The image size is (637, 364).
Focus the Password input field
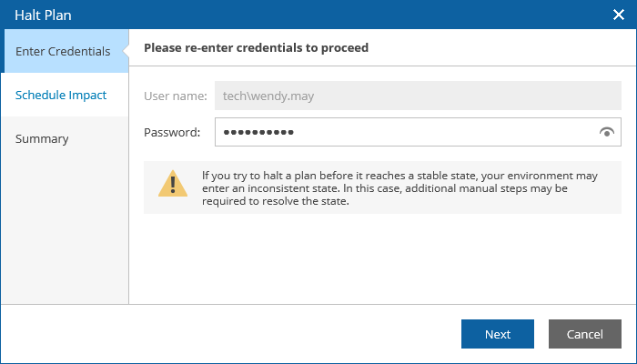click(x=437, y=133)
